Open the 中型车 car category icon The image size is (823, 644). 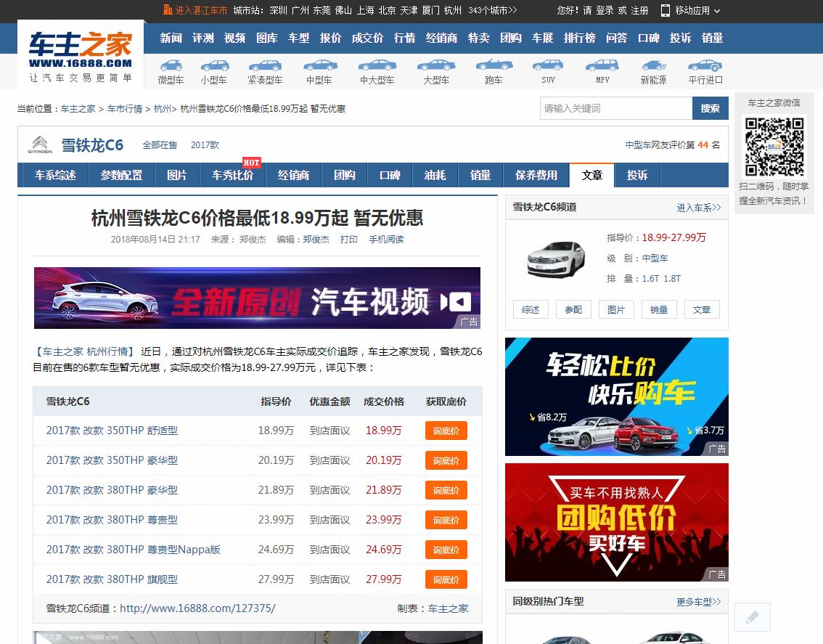(319, 65)
